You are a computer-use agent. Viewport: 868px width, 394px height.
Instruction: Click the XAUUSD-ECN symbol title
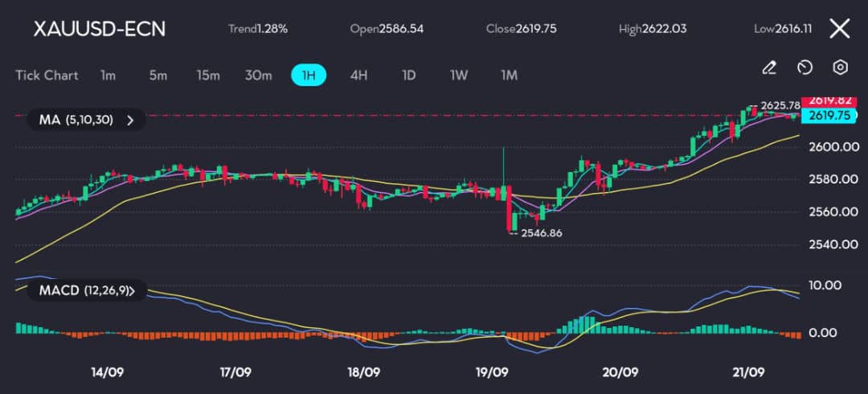pyautogui.click(x=99, y=29)
